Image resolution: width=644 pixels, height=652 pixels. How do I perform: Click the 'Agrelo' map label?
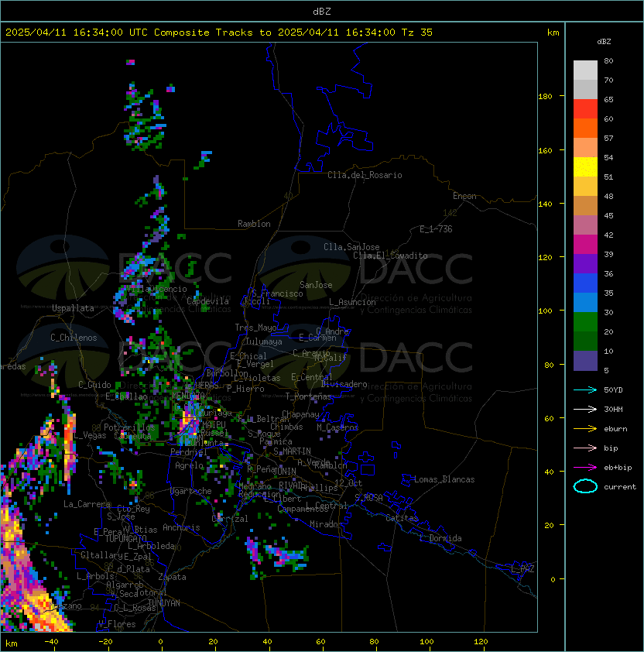click(189, 465)
